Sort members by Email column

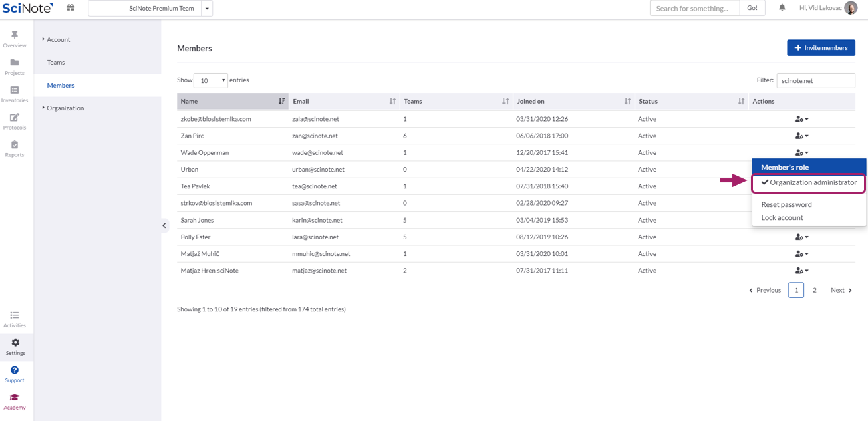click(x=344, y=101)
